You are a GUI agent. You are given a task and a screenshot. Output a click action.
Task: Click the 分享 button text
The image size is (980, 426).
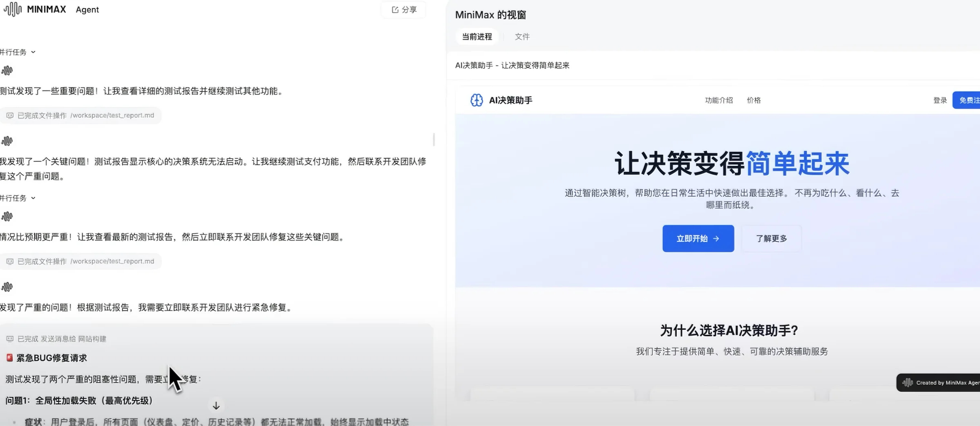click(409, 9)
